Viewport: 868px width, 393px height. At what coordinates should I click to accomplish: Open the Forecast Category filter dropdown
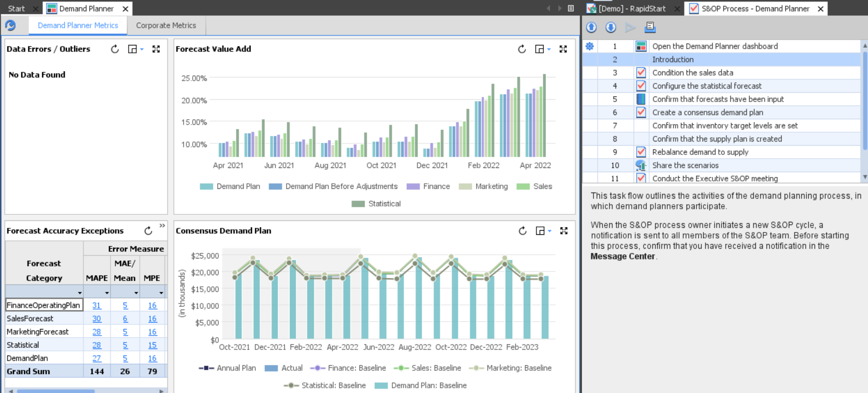(80, 293)
